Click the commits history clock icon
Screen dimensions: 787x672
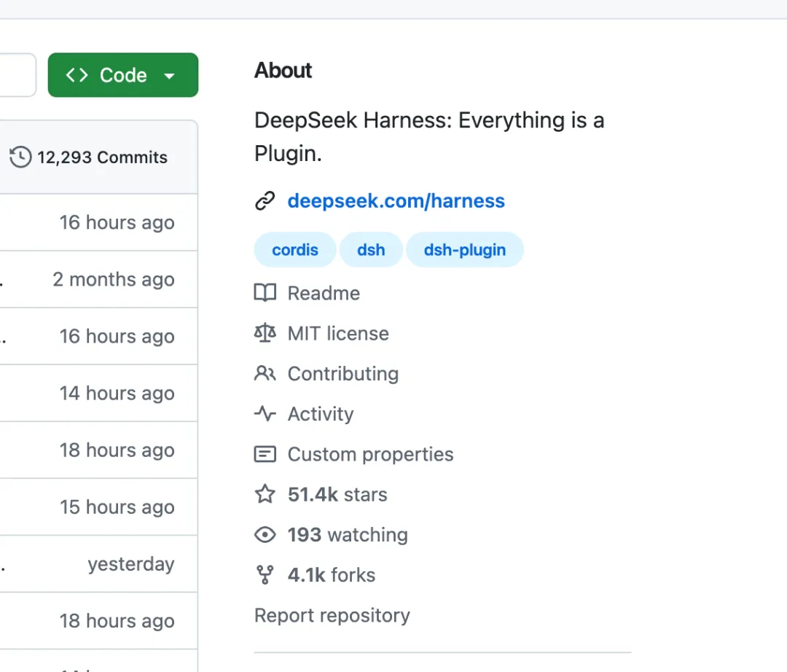click(x=20, y=157)
